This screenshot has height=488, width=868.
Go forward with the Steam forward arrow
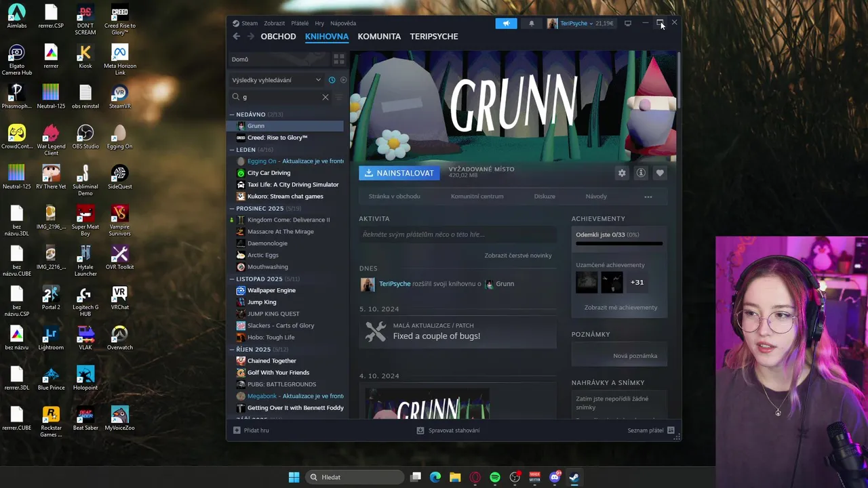pyautogui.click(x=250, y=36)
